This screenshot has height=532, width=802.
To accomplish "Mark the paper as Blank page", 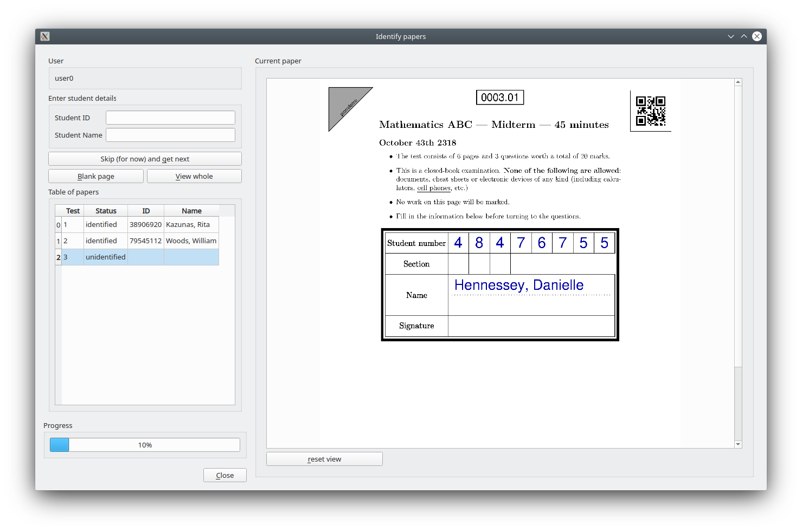I will (x=96, y=176).
